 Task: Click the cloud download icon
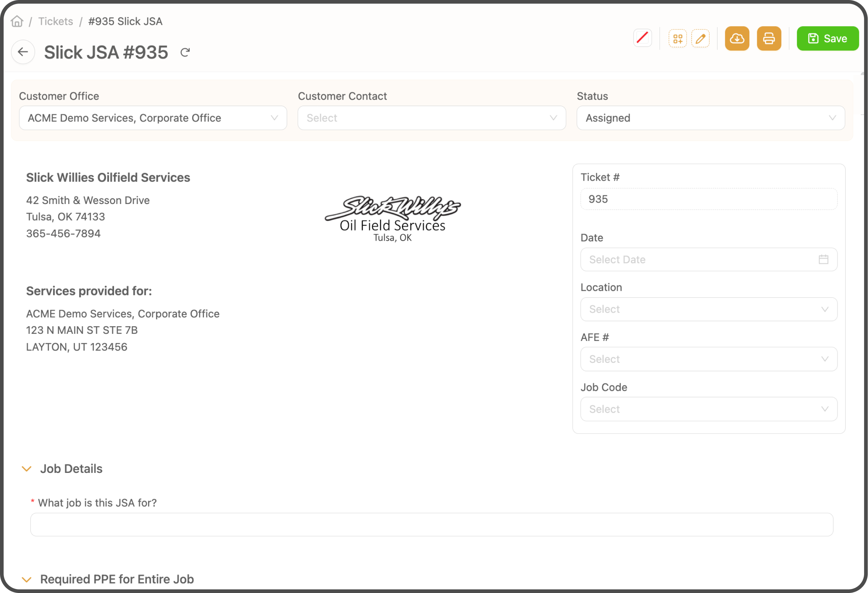click(x=737, y=38)
